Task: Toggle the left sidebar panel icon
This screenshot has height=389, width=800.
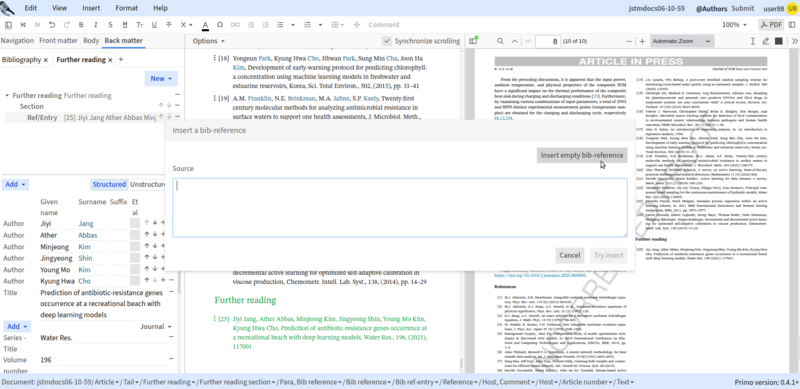Action: (8, 25)
